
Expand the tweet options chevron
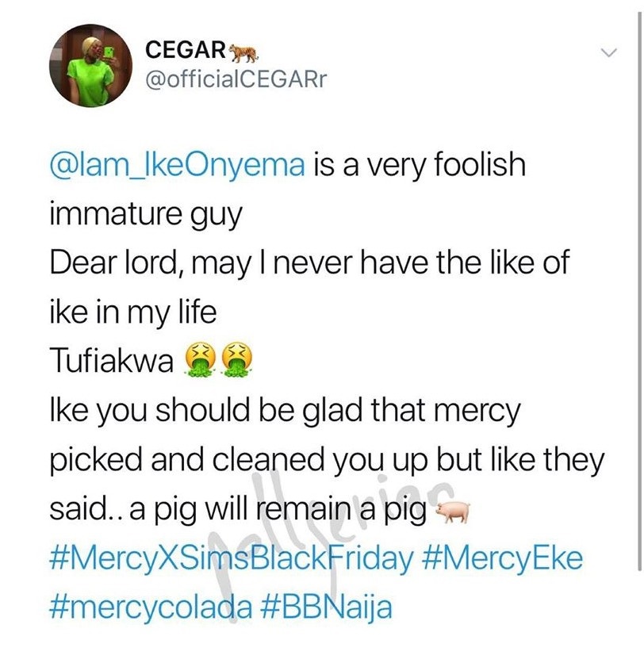608,53
